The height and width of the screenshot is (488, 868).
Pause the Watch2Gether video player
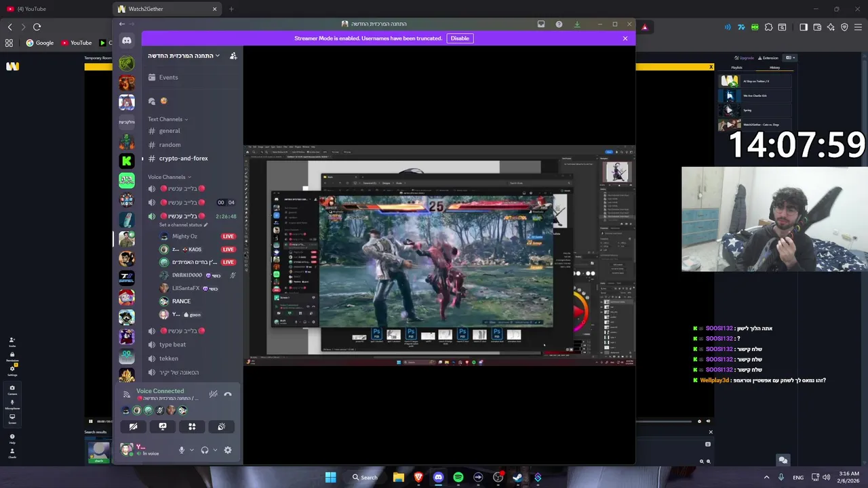pos(90,421)
